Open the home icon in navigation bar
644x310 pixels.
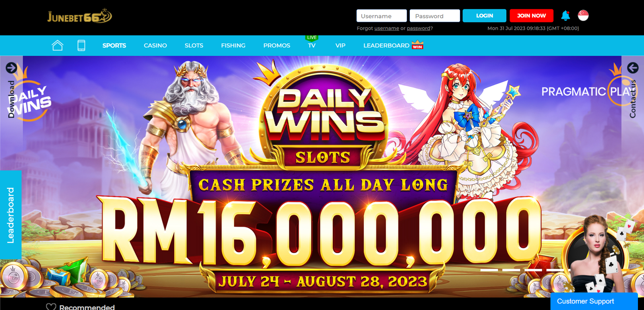(x=58, y=45)
